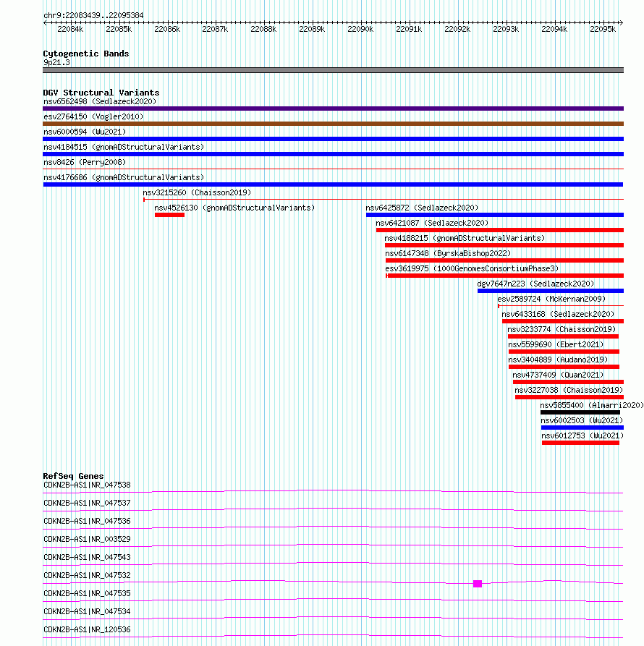Click the 22095k ruler position label
Screen dimensions: 644x646
click(603, 29)
